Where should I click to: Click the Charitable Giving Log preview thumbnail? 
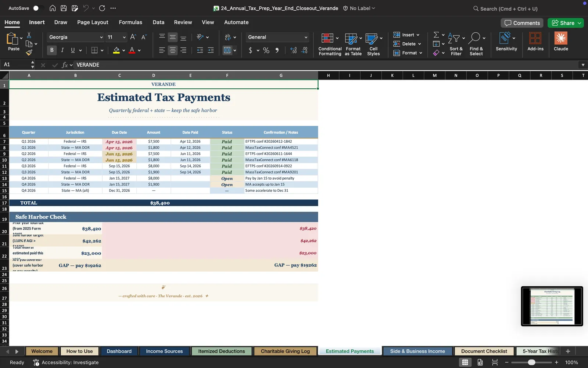pos(552,306)
